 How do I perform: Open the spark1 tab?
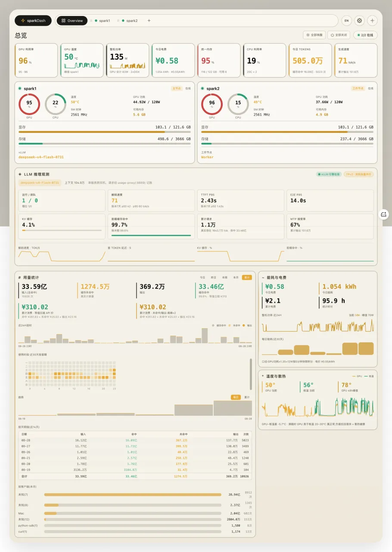coord(103,21)
